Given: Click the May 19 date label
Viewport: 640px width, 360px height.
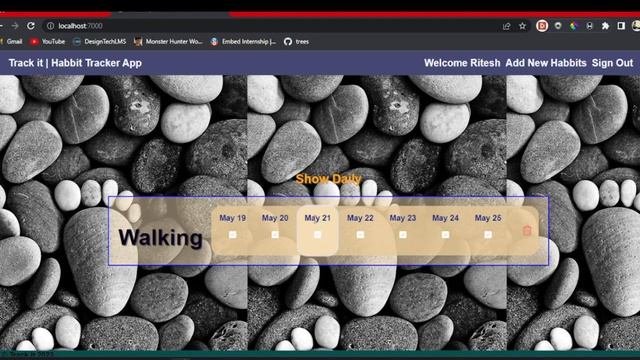Looking at the screenshot, I should [x=233, y=218].
